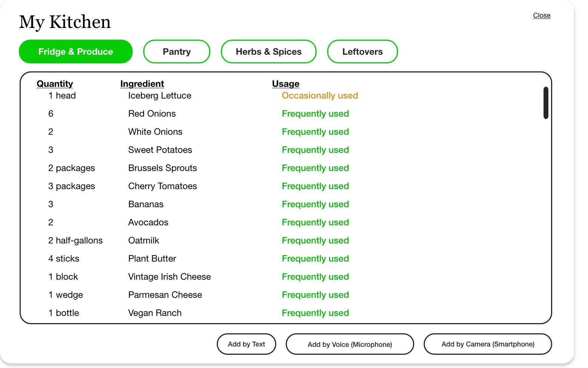
Task: Select the Fridge & Produce tab
Action: click(x=76, y=52)
